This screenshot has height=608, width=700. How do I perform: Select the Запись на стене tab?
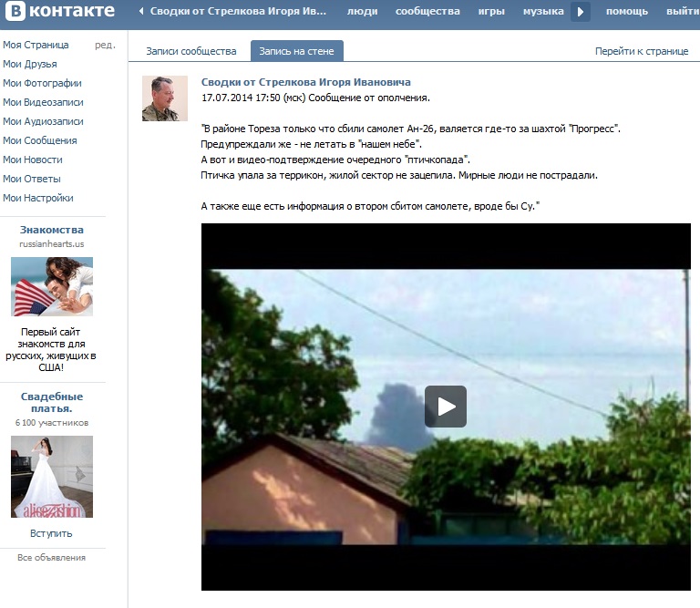tap(296, 51)
